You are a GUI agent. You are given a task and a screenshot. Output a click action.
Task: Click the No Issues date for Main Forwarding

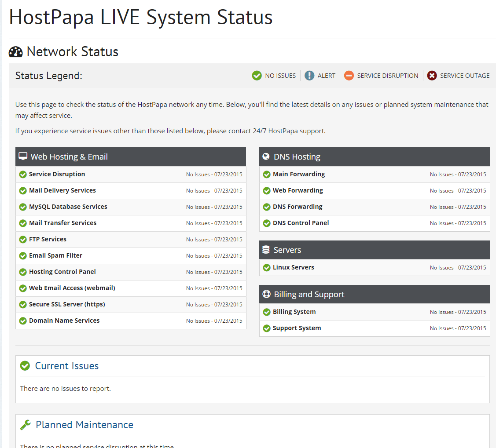pos(458,175)
